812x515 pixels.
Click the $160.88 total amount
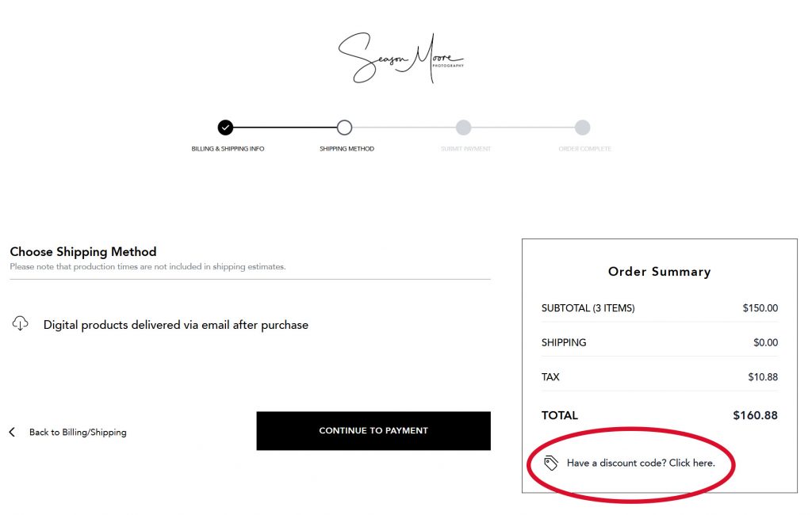[x=755, y=415]
